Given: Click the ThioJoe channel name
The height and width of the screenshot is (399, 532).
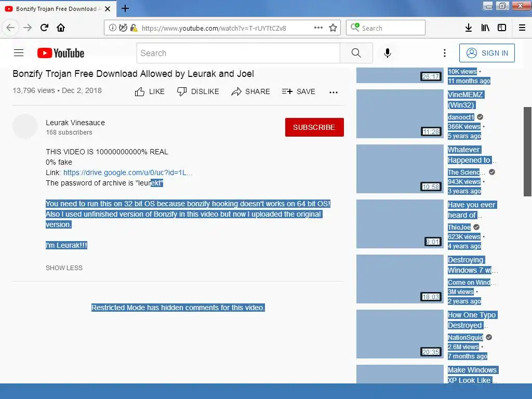Looking at the screenshot, I should [x=459, y=228].
